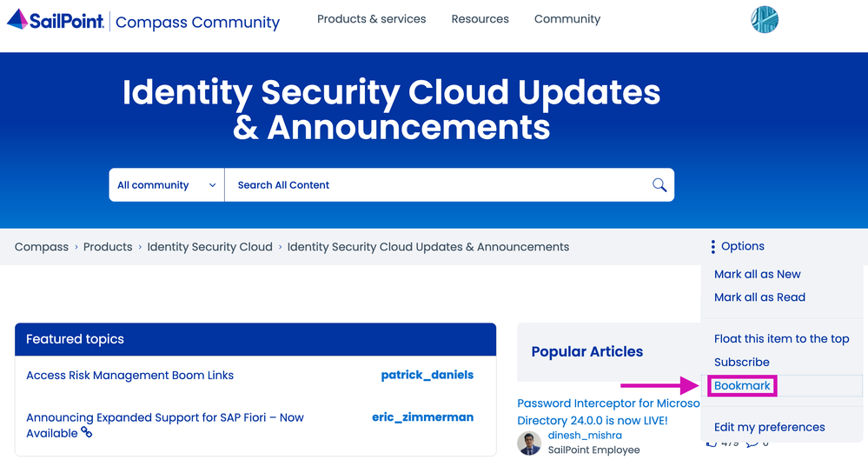Open the user profile avatar

coord(764,20)
